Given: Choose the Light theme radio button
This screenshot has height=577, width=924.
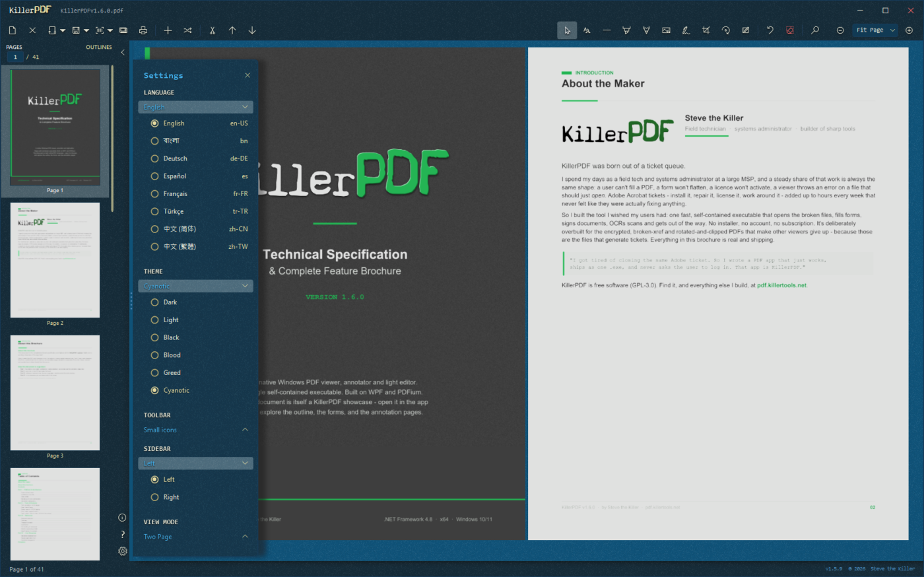Looking at the screenshot, I should (x=154, y=320).
